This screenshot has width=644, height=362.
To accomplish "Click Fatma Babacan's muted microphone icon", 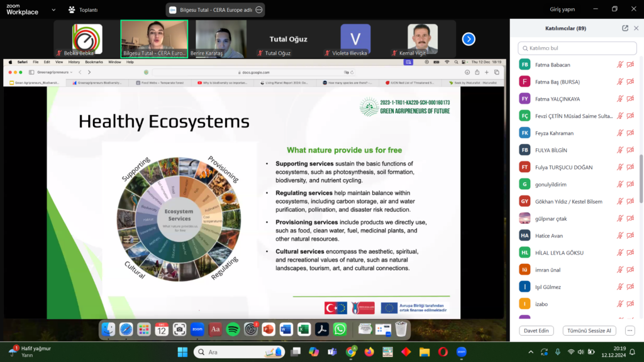I will pos(620,65).
